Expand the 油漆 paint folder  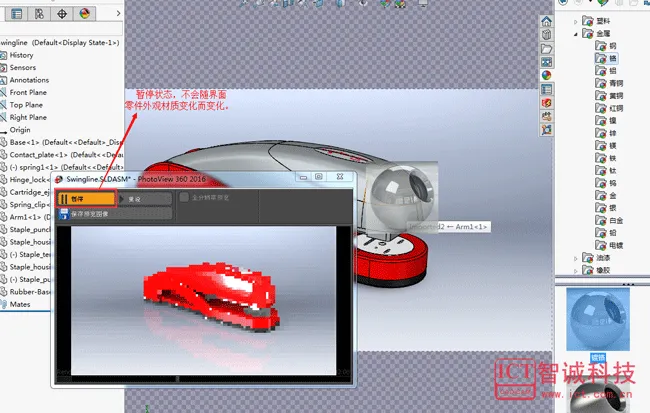[x=575, y=258]
